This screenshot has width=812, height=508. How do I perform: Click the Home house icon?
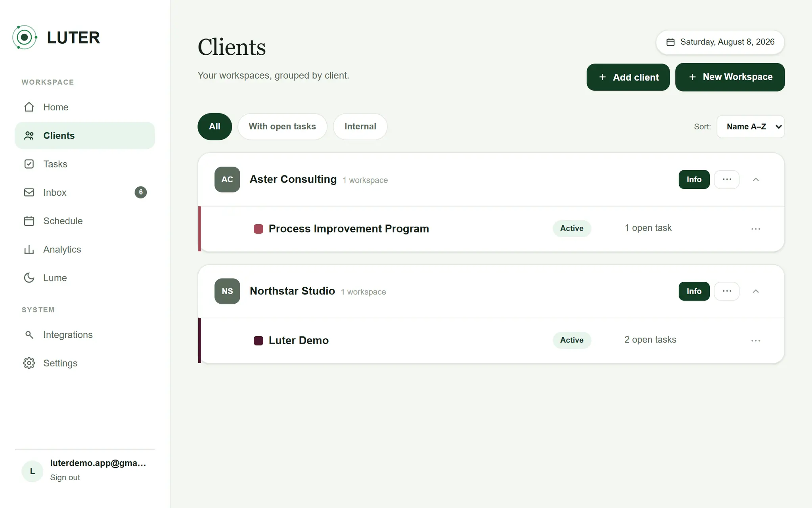coord(29,107)
